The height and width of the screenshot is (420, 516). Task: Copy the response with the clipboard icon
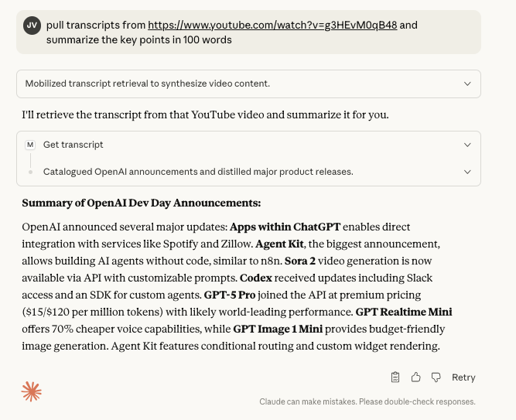click(395, 377)
